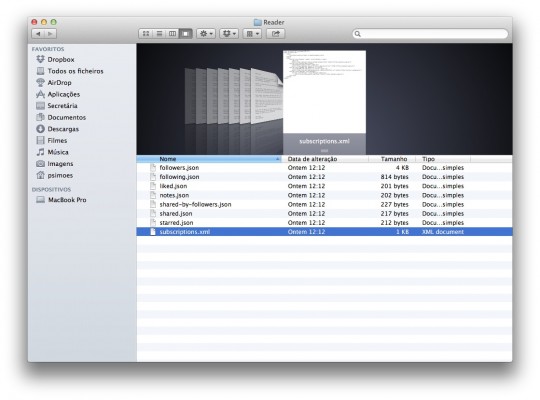The height and width of the screenshot is (400, 540).
Task: Click the Share toolbar icon
Action: pyautogui.click(x=276, y=33)
